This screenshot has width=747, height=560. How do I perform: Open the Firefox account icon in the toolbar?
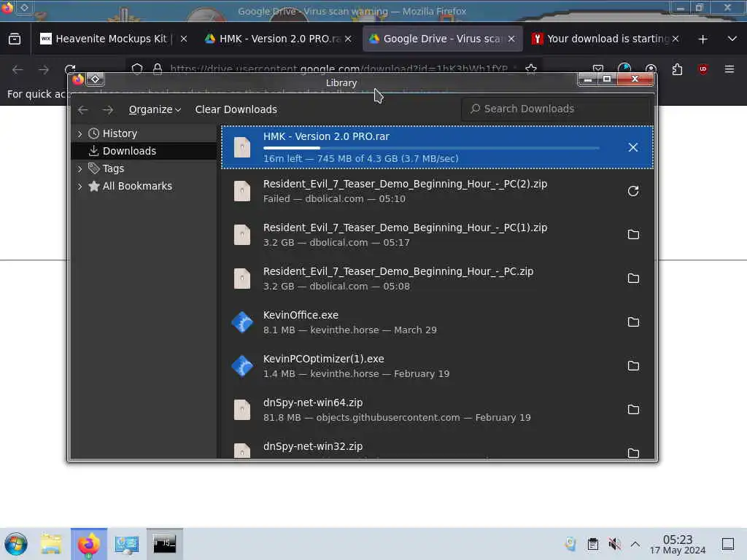651,69
